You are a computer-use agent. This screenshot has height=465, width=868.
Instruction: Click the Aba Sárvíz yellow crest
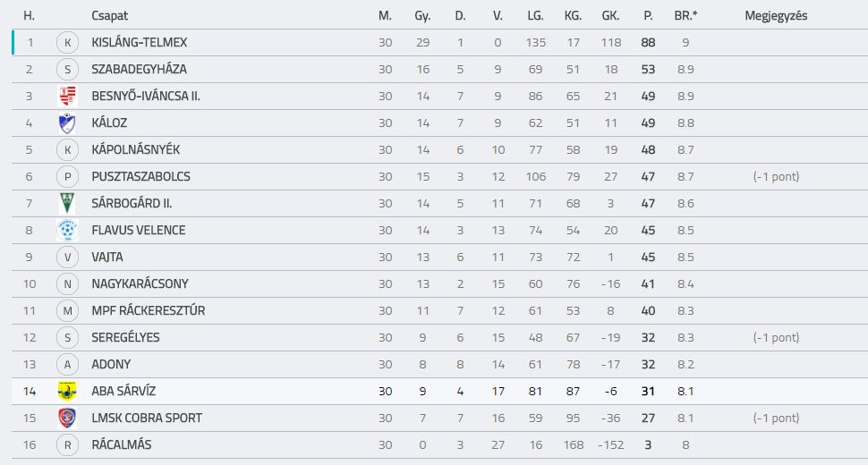pyautogui.click(x=67, y=391)
